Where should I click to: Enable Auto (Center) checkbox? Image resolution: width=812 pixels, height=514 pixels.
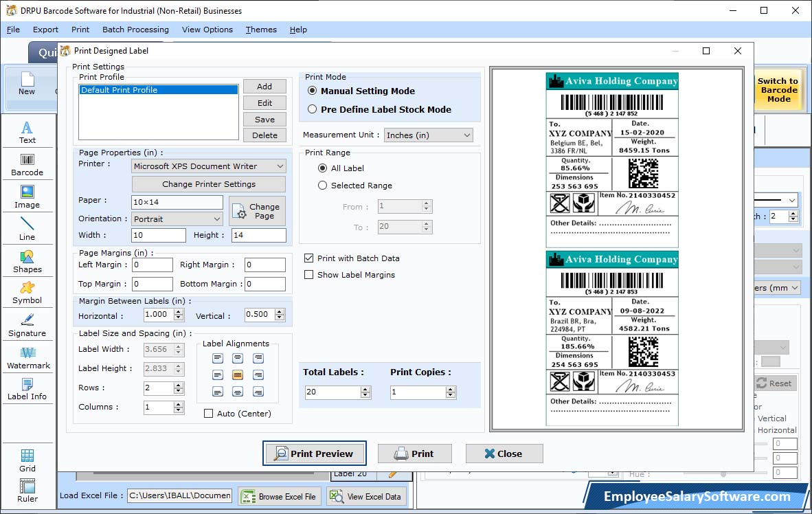(208, 414)
